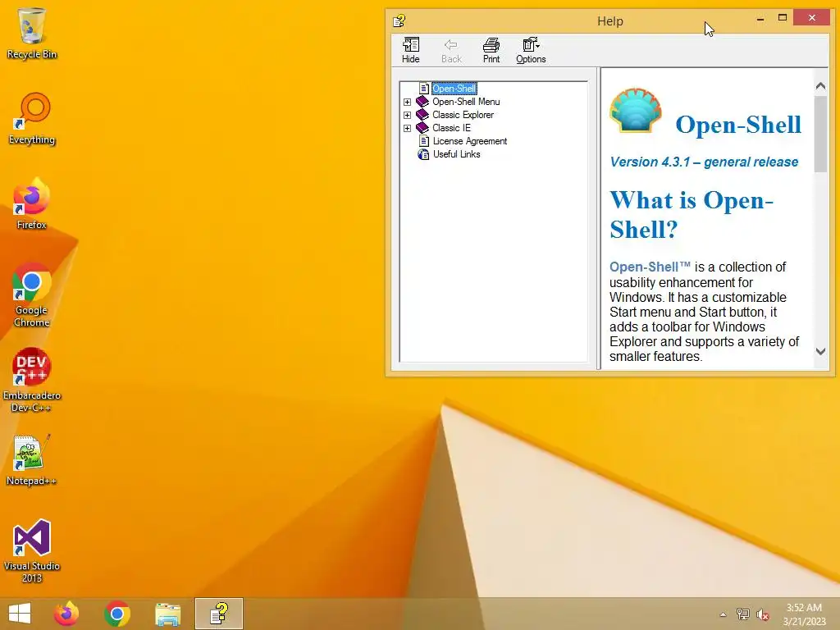Expand the Open-Shell Menu tree node

click(407, 102)
